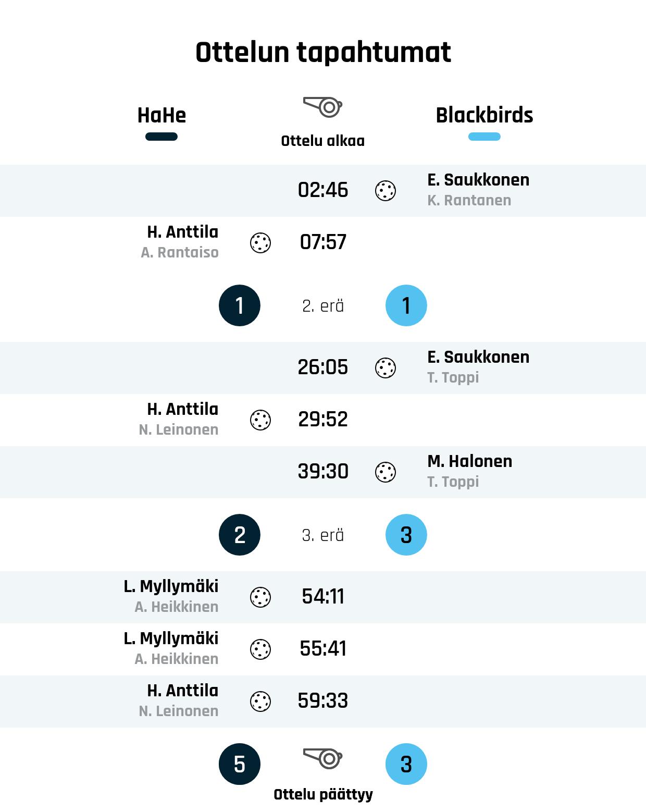Click the goal ball icon at 39:30
This screenshot has height=812, width=646.
coord(386,472)
